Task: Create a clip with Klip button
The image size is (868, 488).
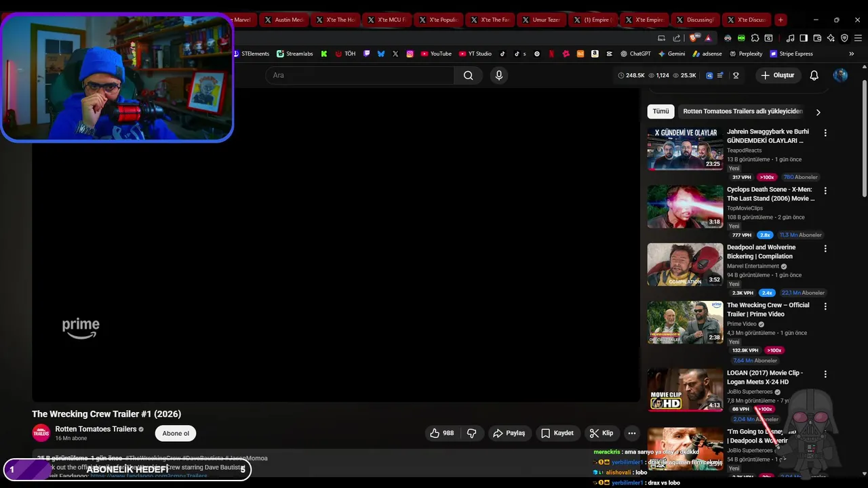Action: [x=601, y=433]
